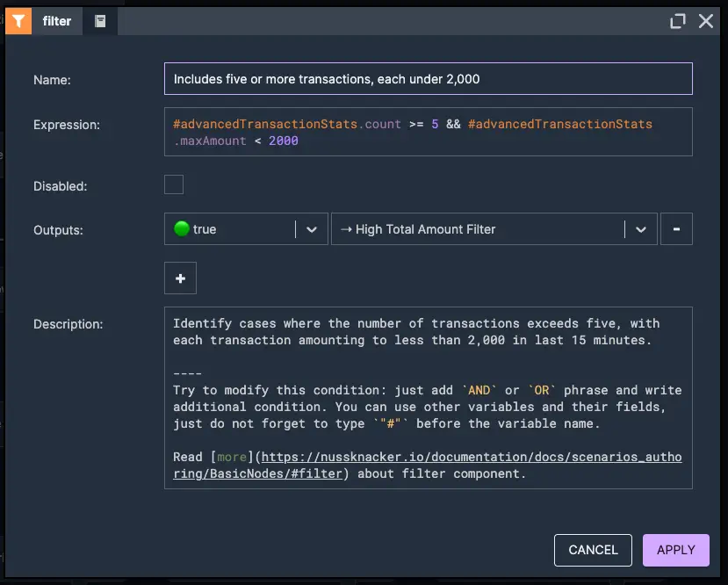
Task: Open the documentation book icon tab
Action: coord(100,21)
